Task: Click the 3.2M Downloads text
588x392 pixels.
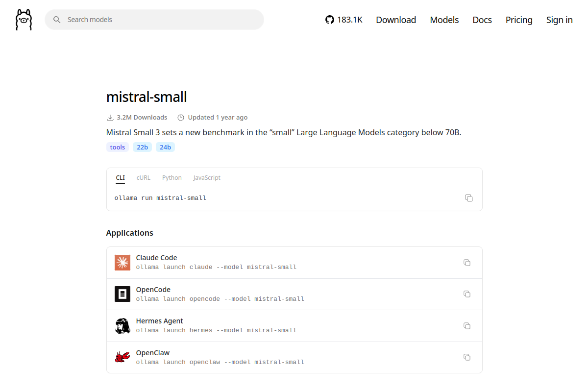Action: click(142, 118)
